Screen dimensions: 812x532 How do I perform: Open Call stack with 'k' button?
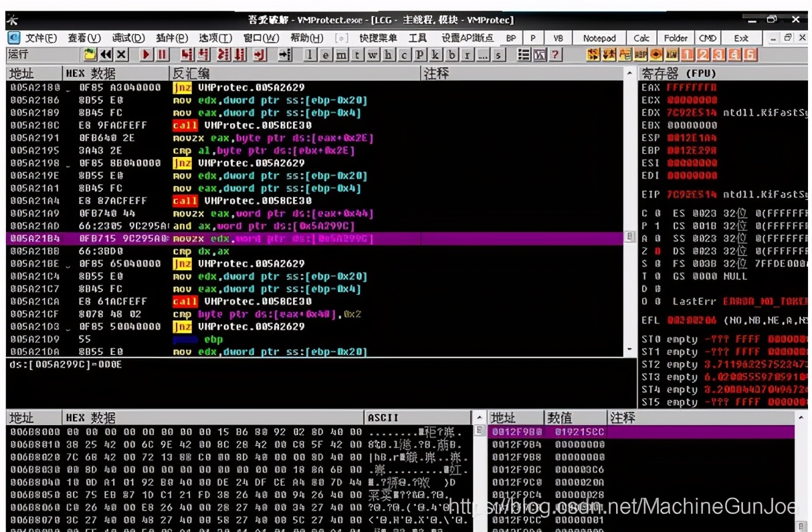point(435,55)
